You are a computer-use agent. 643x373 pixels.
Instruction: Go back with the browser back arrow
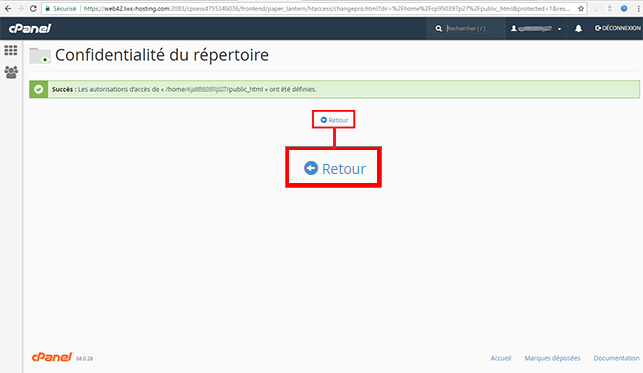[x=8, y=9]
